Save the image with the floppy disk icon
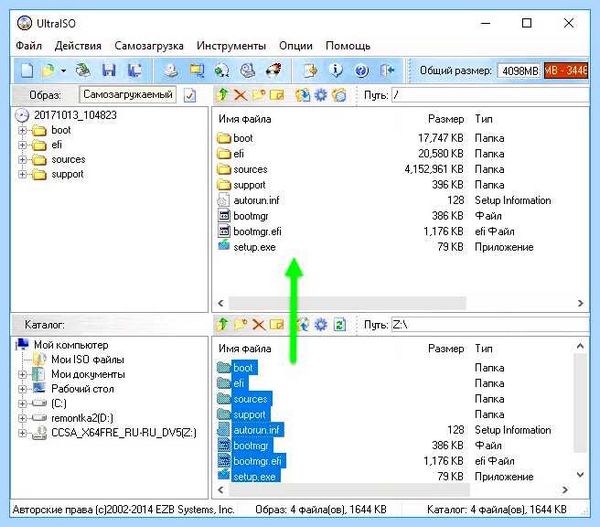Image resolution: width=600 pixels, height=527 pixels. tap(109, 70)
